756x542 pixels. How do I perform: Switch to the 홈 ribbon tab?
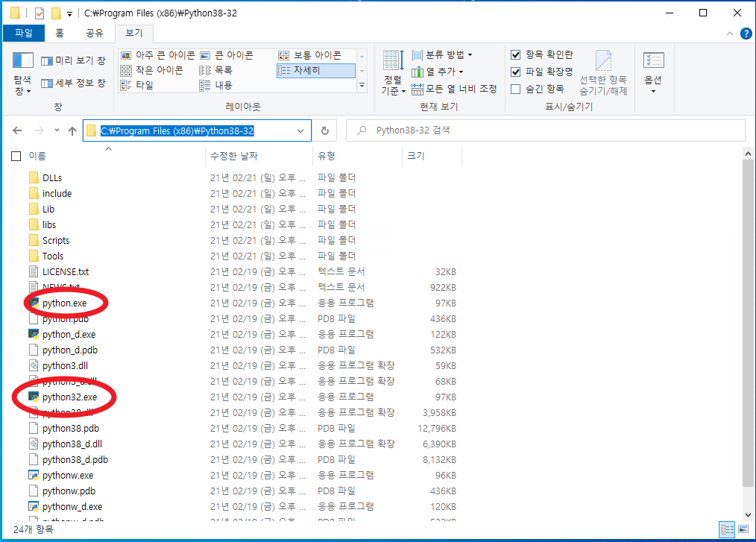click(60, 33)
